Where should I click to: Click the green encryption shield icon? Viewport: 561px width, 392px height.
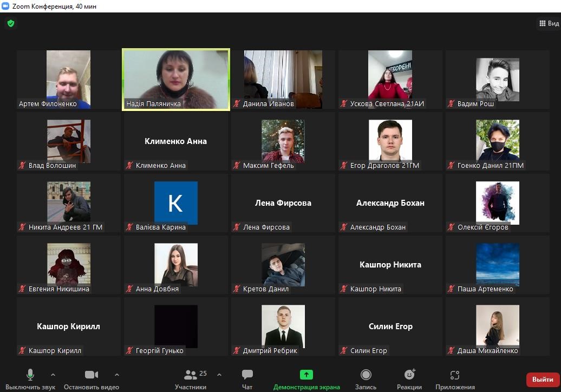point(11,24)
